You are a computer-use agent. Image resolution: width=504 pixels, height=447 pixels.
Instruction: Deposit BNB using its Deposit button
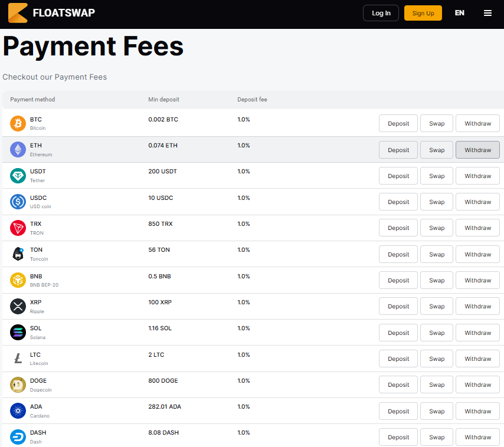(398, 280)
